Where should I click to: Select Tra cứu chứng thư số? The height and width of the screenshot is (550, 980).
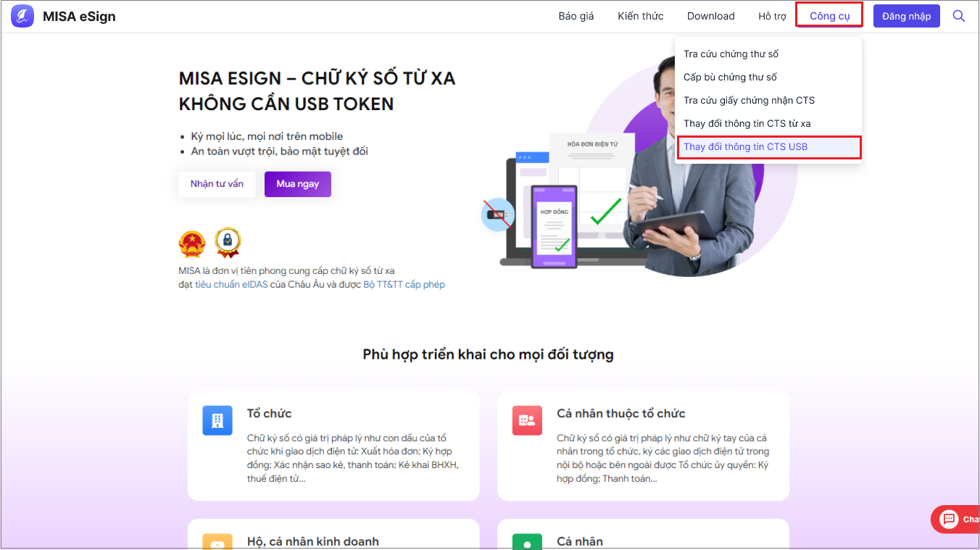coord(731,54)
